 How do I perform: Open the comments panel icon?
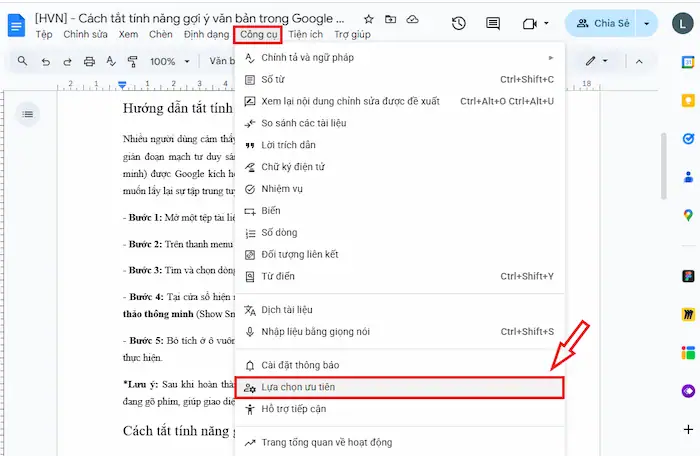[492, 23]
